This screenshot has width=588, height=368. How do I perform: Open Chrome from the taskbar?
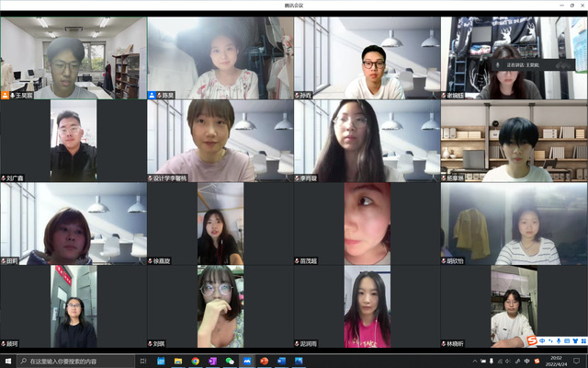(195, 362)
